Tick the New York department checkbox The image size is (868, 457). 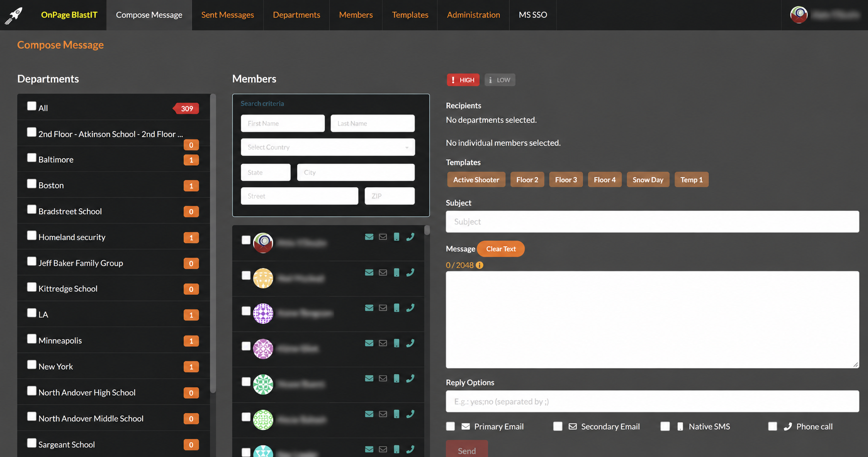tap(32, 365)
